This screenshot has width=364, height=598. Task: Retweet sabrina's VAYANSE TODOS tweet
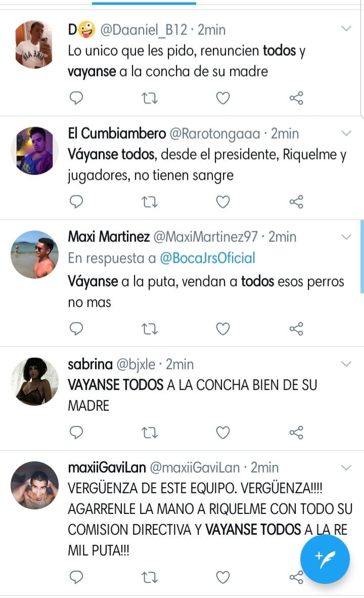click(x=150, y=433)
